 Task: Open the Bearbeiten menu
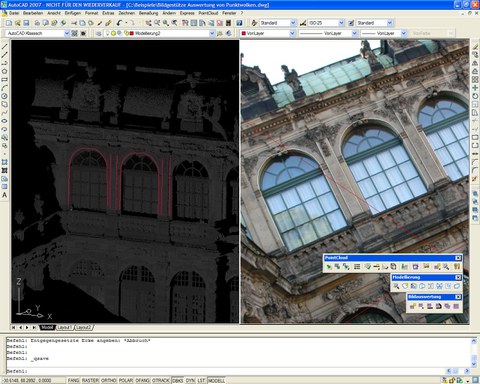coord(33,13)
